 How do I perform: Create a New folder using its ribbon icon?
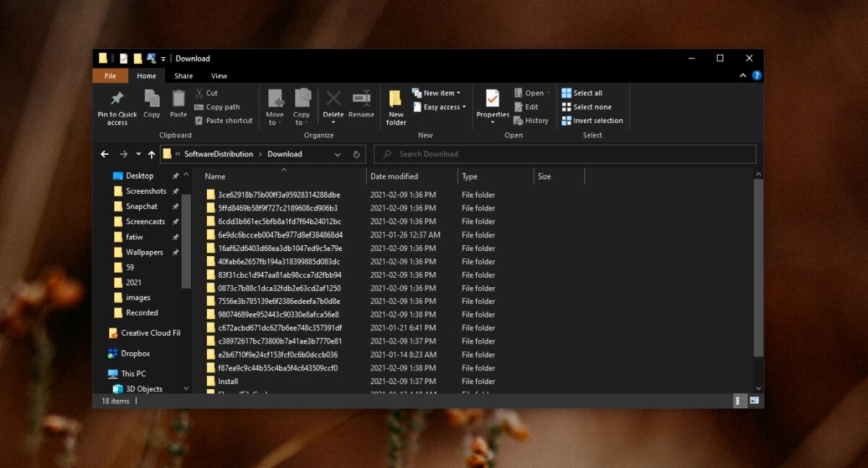[395, 106]
